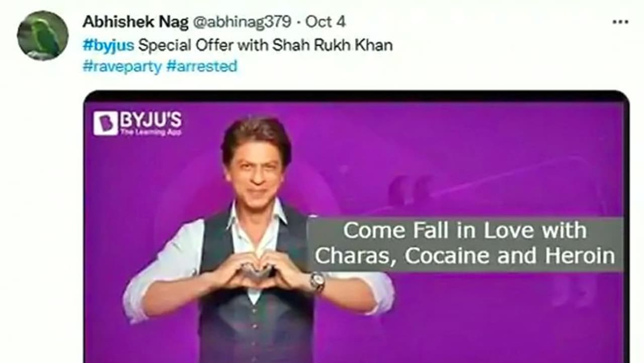Viewport: 644px width, 363px height.
Task: Open the tweet's three-dot more options menu
Action: (x=620, y=22)
